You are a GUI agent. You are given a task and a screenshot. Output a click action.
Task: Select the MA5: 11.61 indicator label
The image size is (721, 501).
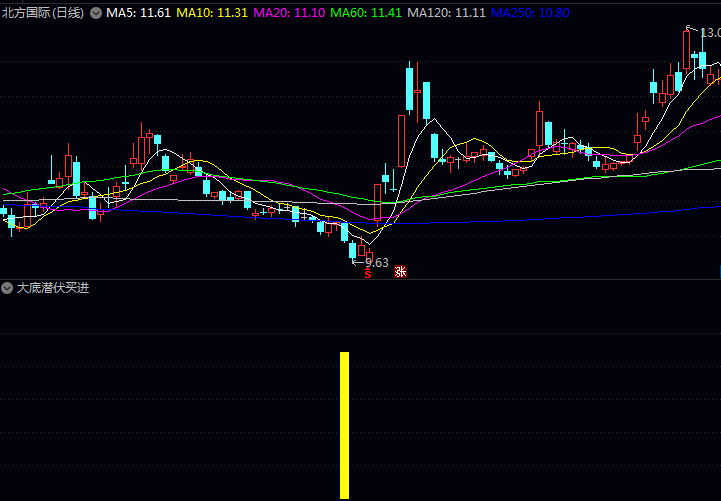[x=138, y=13]
